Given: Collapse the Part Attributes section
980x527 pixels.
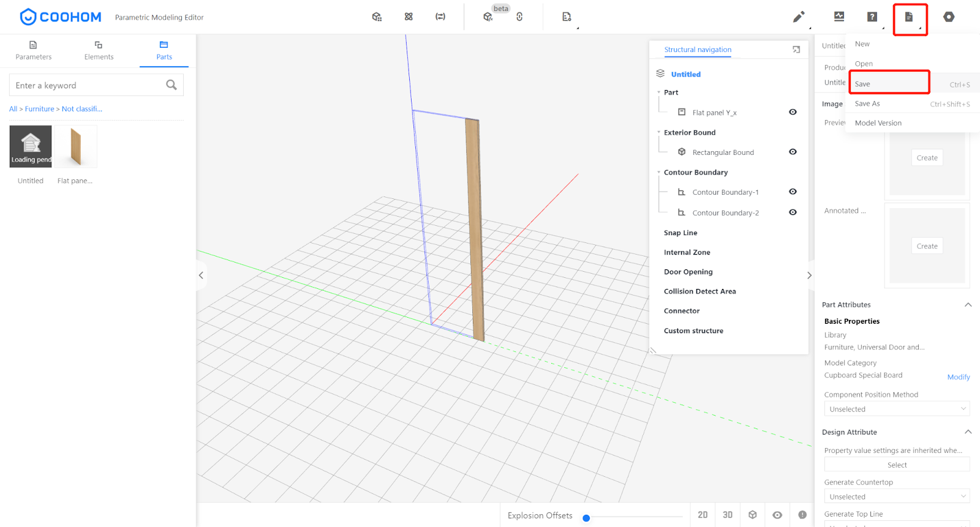Looking at the screenshot, I should pyautogui.click(x=968, y=305).
